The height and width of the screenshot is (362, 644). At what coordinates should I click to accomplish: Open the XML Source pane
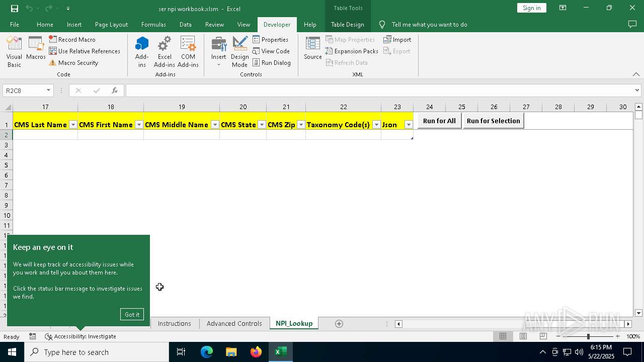click(313, 49)
